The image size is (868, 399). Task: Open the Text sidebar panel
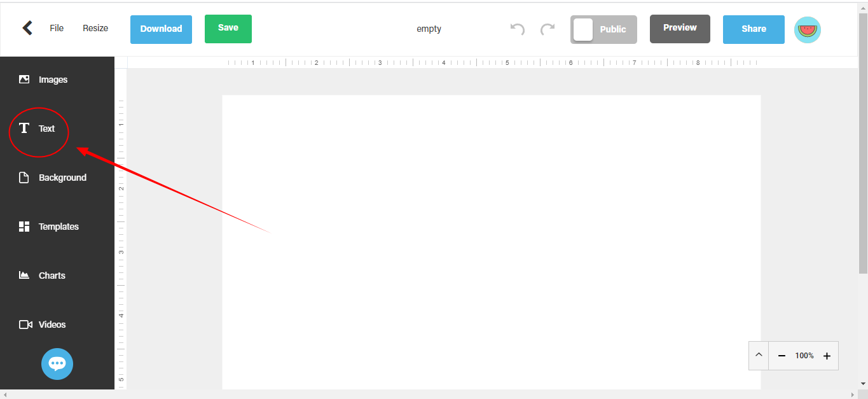coord(38,129)
